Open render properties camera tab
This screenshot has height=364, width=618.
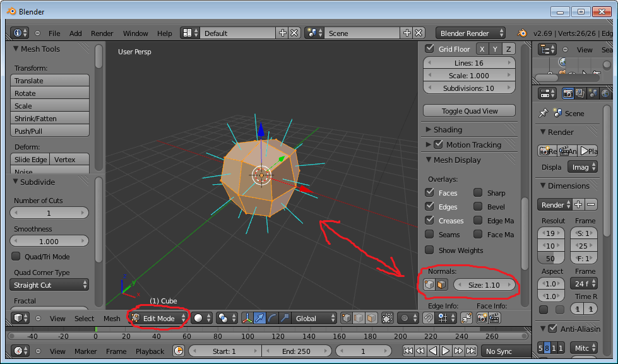point(568,93)
